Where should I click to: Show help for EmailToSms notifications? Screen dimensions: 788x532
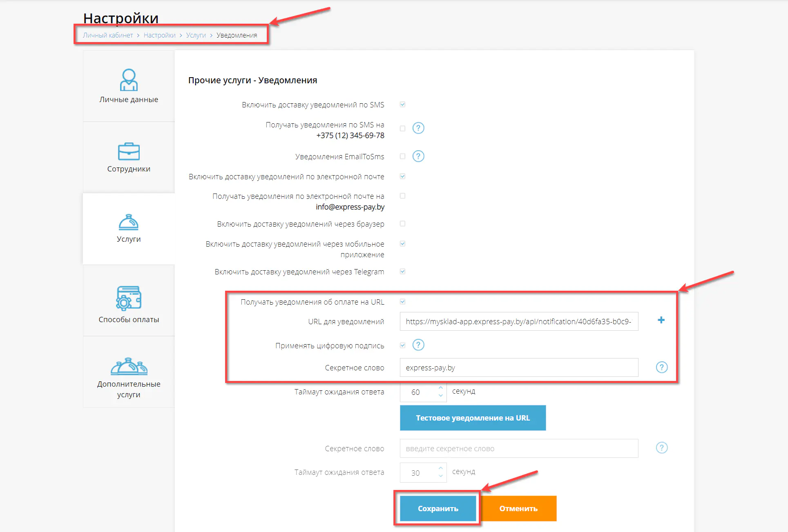point(418,156)
